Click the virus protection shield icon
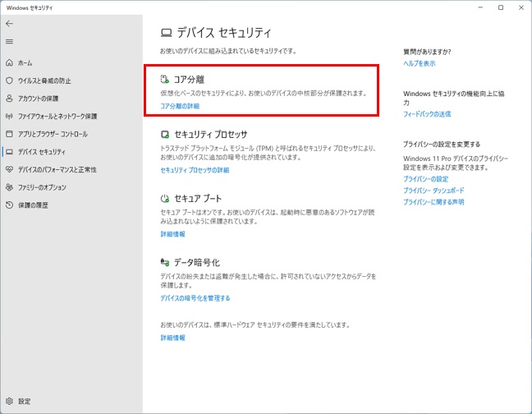 click(10, 80)
